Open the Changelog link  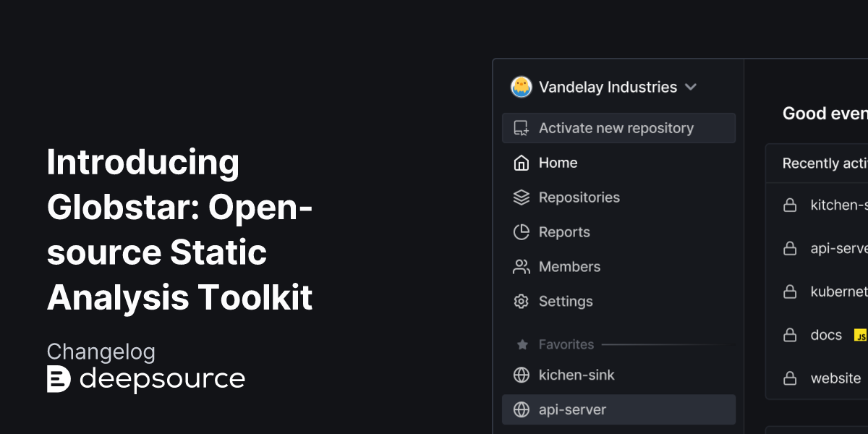(x=101, y=352)
